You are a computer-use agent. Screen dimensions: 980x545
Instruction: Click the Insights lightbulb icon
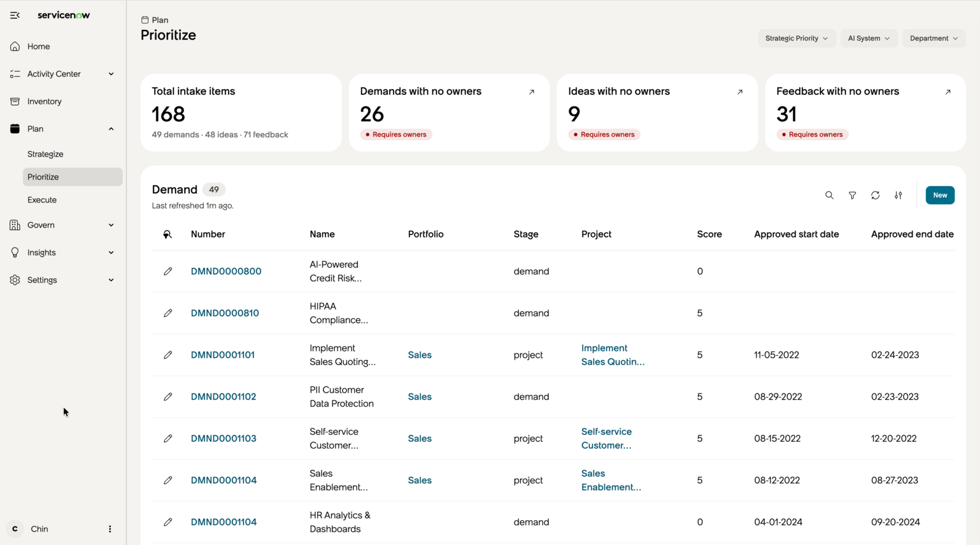tap(15, 253)
